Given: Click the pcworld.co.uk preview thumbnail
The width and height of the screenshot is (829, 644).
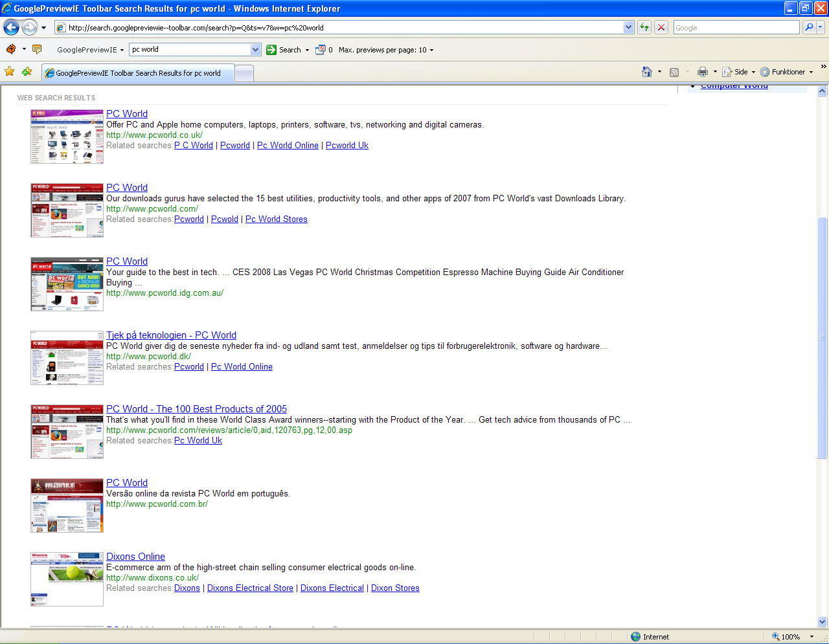Looking at the screenshot, I should pos(67,137).
